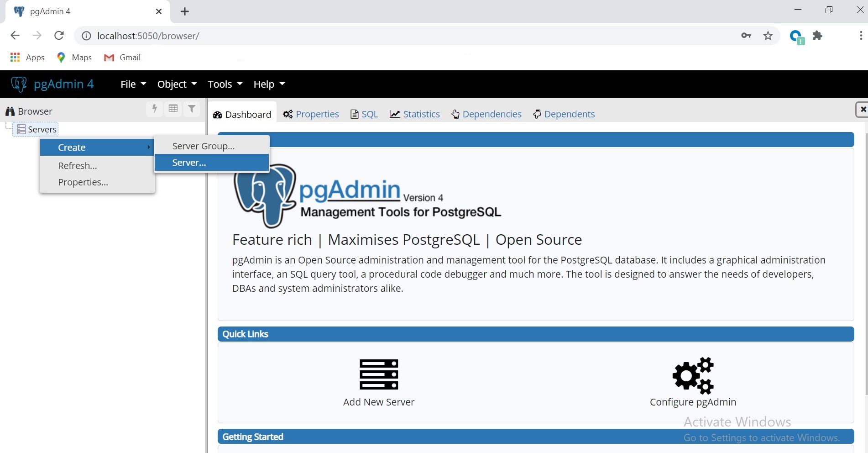Open the Apps bookmark shortcut

point(27,58)
